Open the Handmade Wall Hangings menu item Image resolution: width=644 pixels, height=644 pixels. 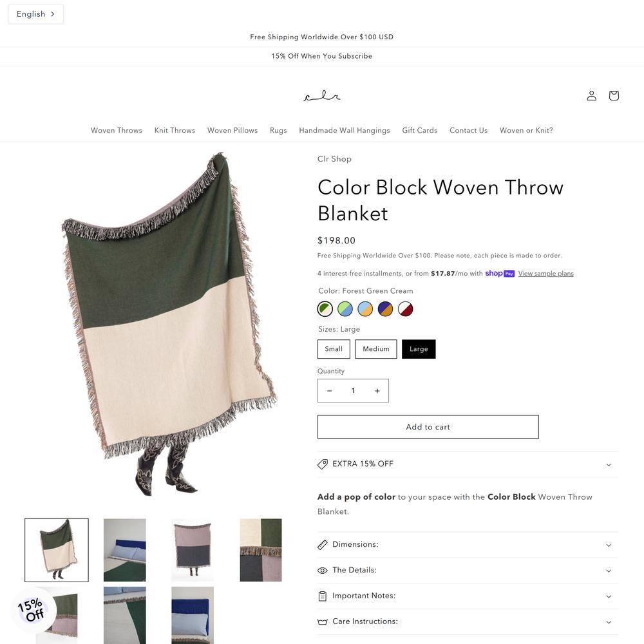pos(344,130)
